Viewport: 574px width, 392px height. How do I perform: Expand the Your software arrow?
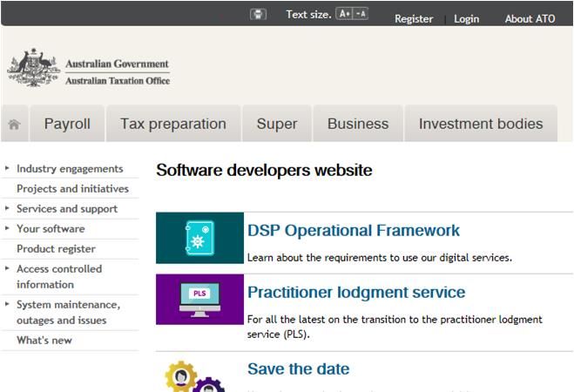(x=7, y=228)
